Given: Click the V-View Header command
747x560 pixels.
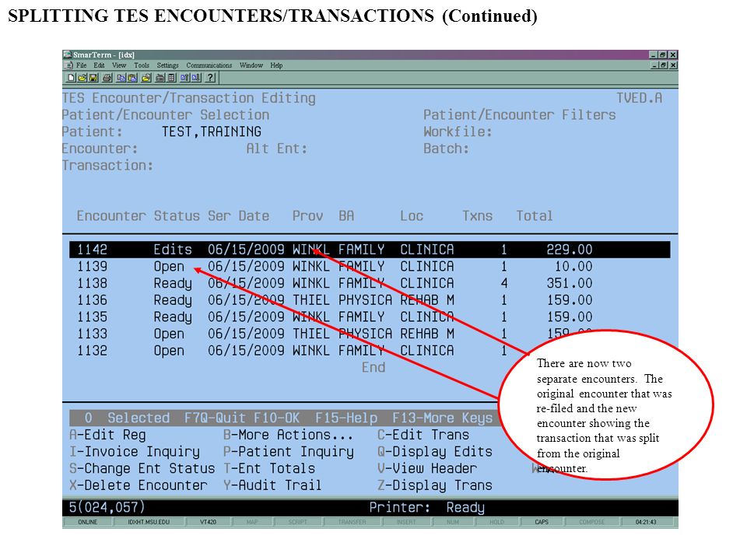Looking at the screenshot, I should click(427, 468).
